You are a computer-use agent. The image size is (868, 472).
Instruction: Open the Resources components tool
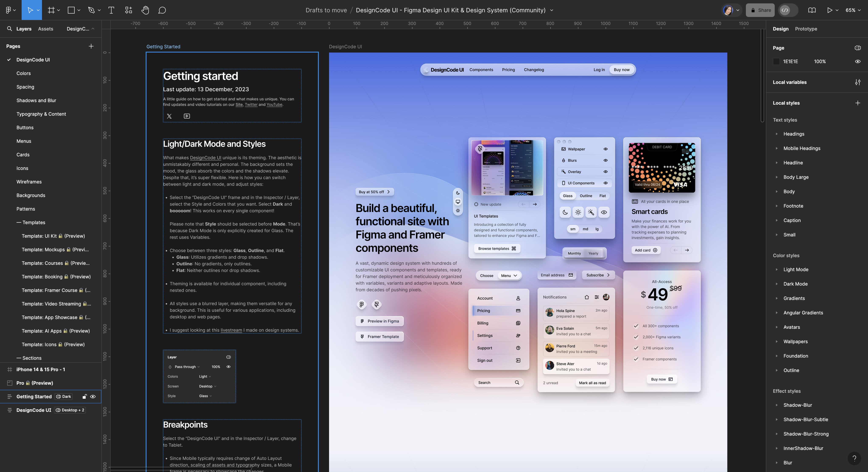point(128,10)
